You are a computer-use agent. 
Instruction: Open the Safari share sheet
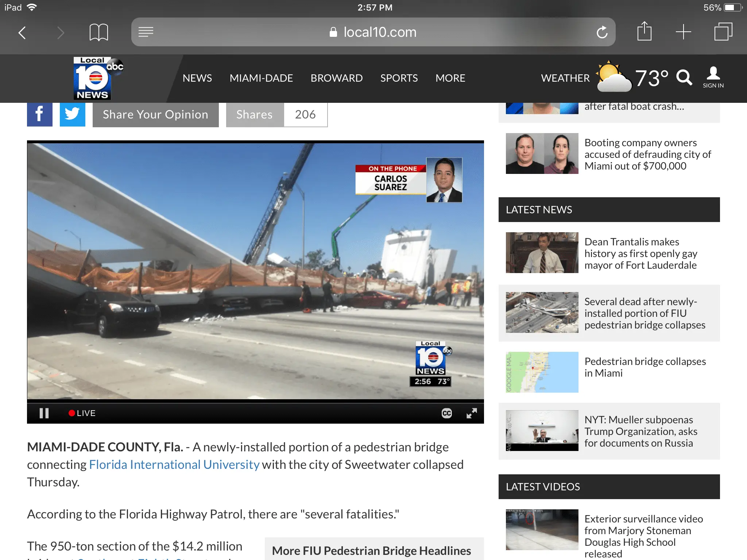pos(645,31)
